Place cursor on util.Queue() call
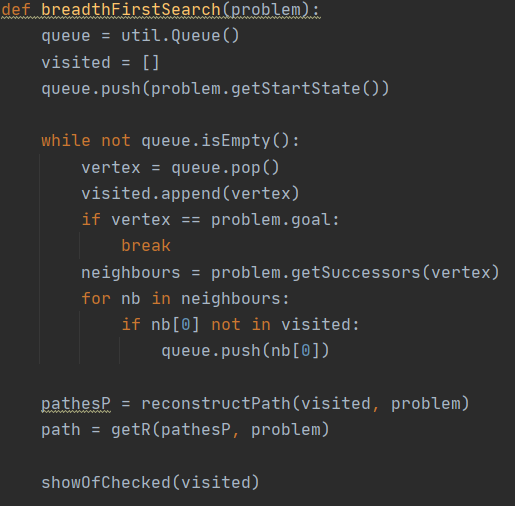515x506 pixels. pos(180,36)
